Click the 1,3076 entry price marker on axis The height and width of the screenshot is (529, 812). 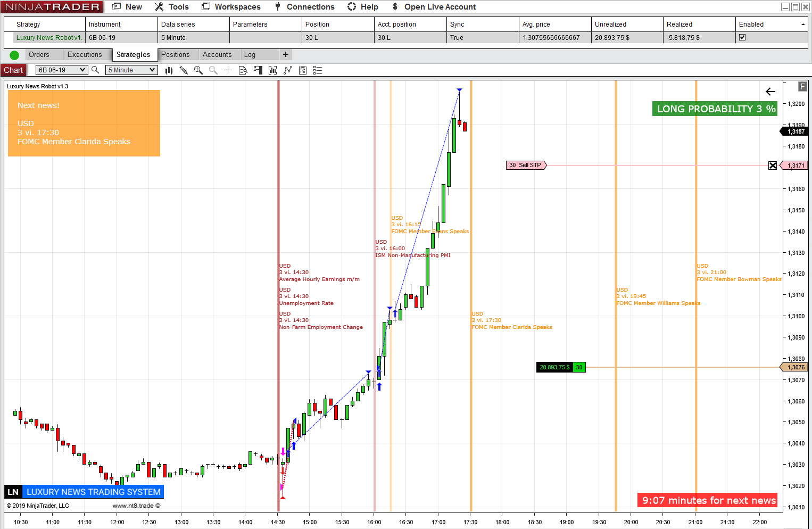795,367
